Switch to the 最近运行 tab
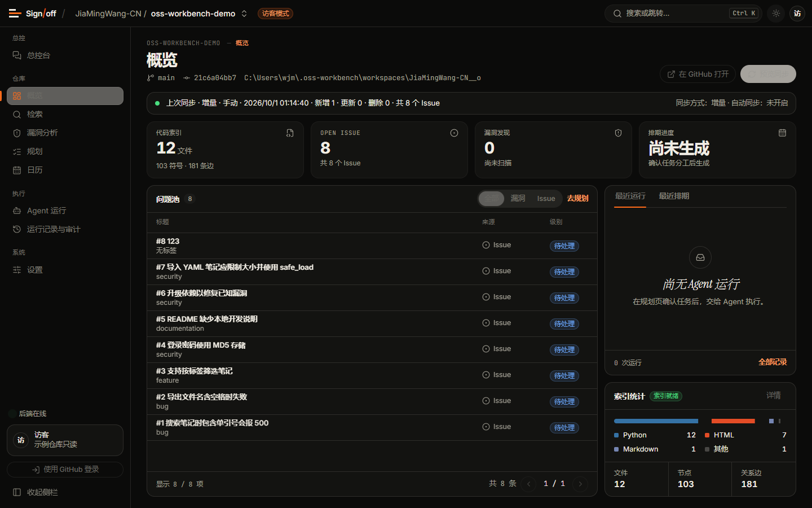812x508 pixels. (630, 196)
